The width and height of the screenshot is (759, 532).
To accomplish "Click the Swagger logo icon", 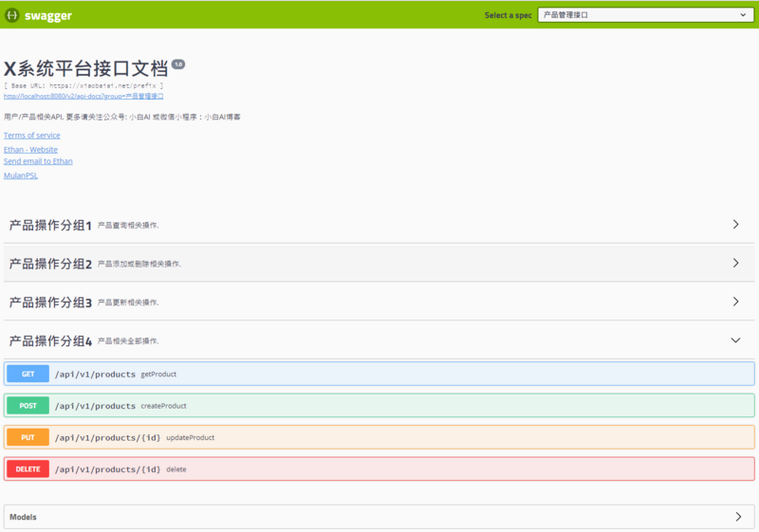I will pos(11,15).
